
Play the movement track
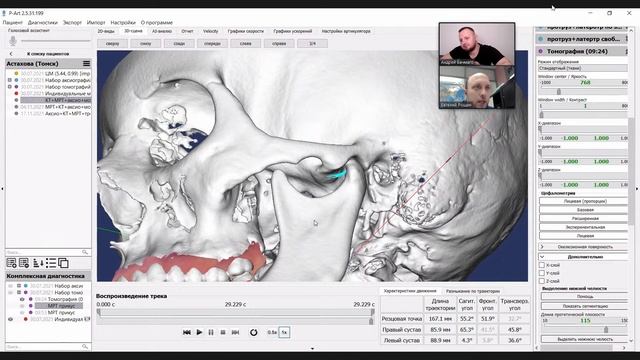(x=199, y=332)
